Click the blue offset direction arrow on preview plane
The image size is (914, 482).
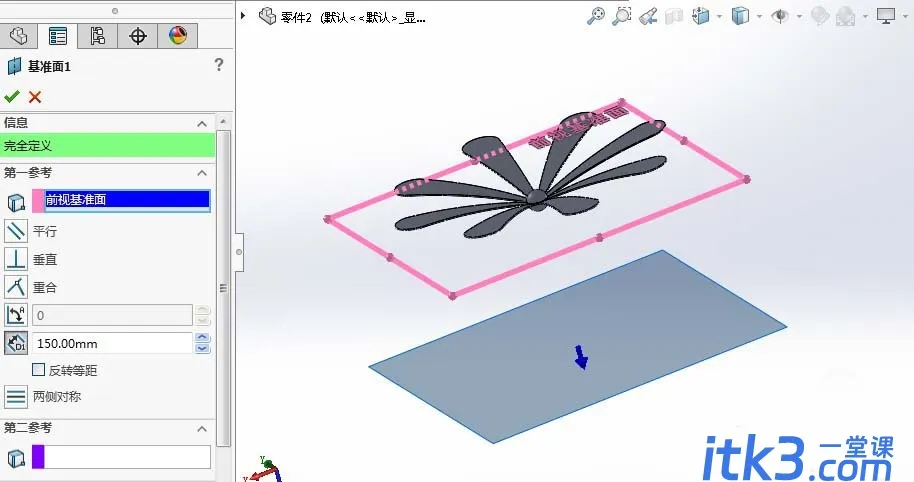(x=581, y=357)
